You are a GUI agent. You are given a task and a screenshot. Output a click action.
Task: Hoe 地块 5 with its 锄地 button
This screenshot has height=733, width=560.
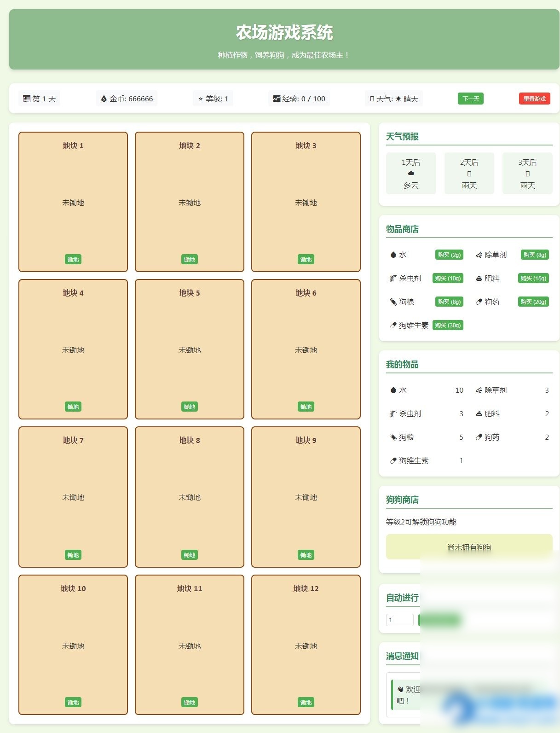click(x=190, y=407)
